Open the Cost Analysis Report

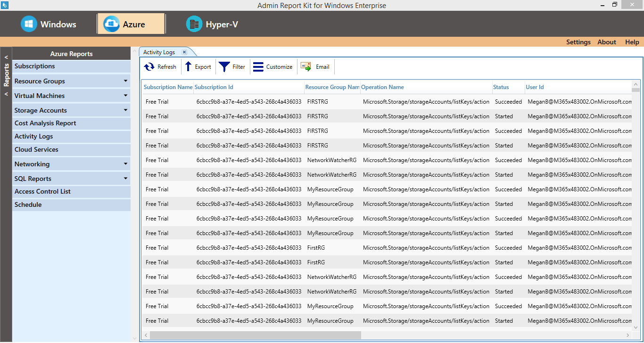coord(71,123)
